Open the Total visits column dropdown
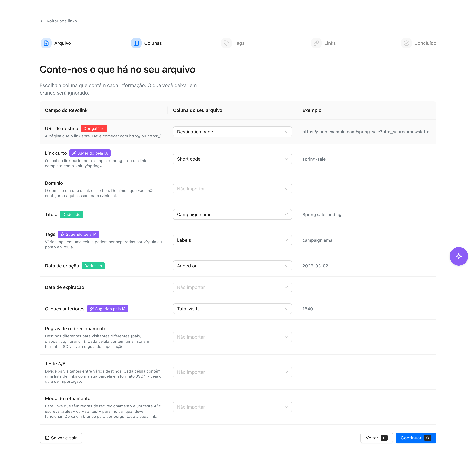Screen dimensions: 476x459 click(232, 309)
